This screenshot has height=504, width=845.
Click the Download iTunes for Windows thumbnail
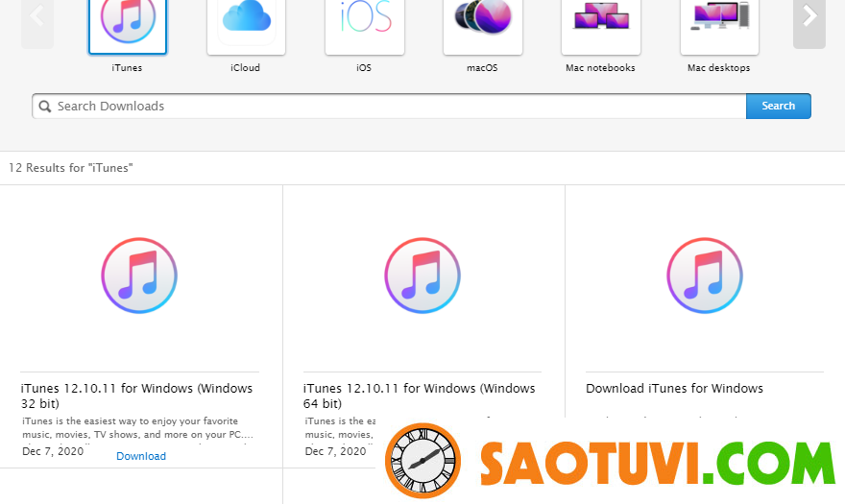(x=704, y=276)
